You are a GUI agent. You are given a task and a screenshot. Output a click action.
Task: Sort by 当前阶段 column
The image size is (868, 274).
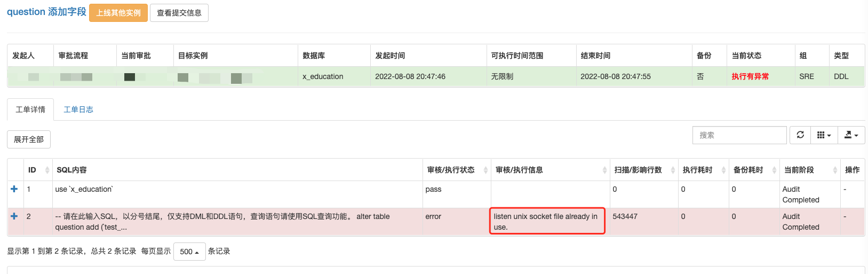pyautogui.click(x=810, y=170)
